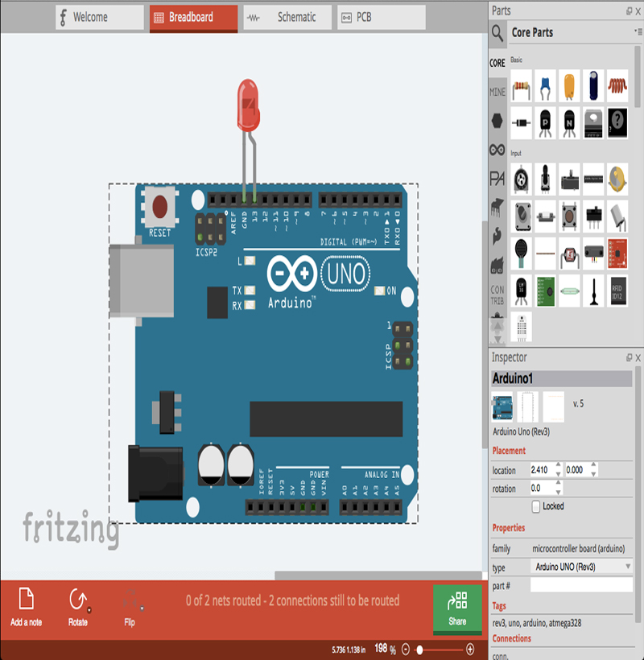Select the PNP transistor part
644x660 pixels.
tap(545, 122)
